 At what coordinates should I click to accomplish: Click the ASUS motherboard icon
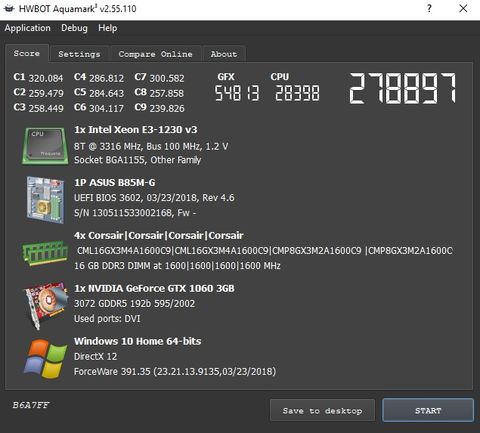pyautogui.click(x=45, y=199)
